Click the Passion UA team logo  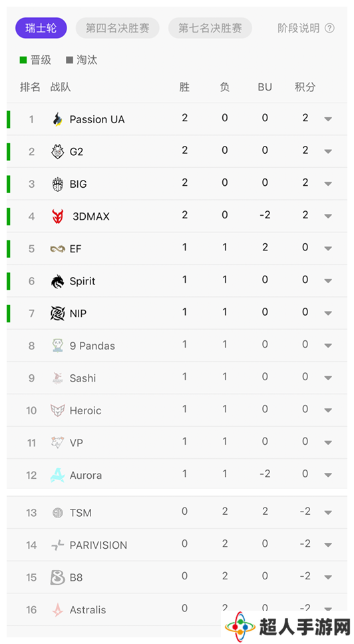pos(58,119)
